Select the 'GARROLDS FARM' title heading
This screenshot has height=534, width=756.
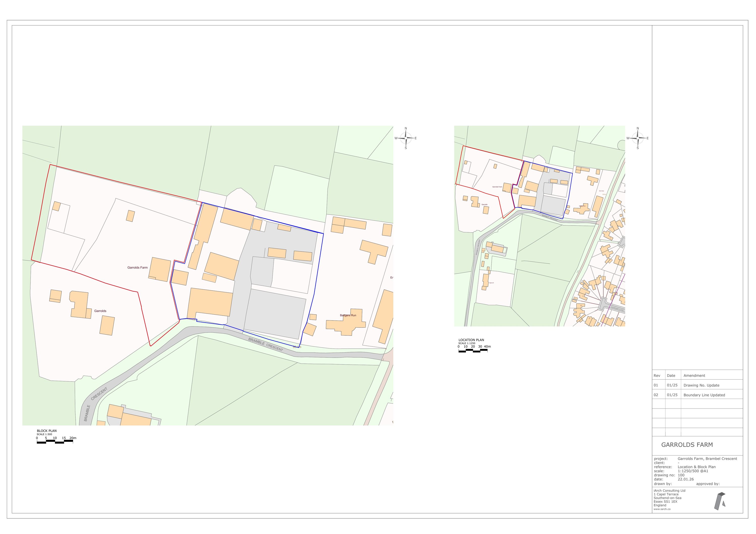[x=687, y=445]
